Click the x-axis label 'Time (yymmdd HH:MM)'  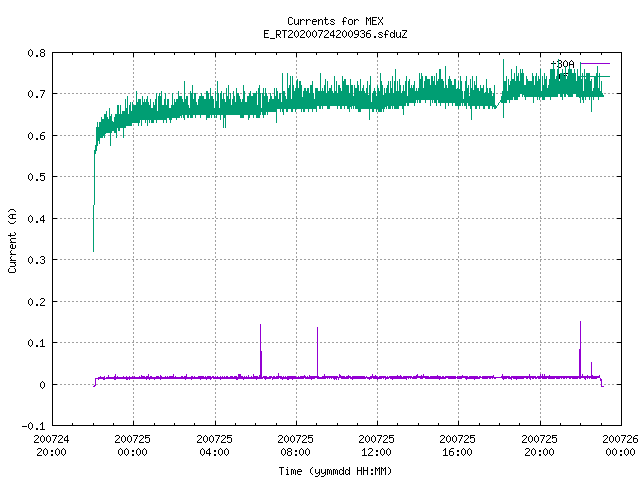tap(335, 471)
